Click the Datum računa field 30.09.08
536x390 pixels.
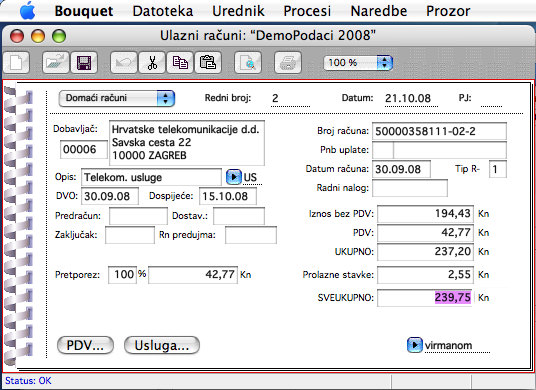click(401, 169)
